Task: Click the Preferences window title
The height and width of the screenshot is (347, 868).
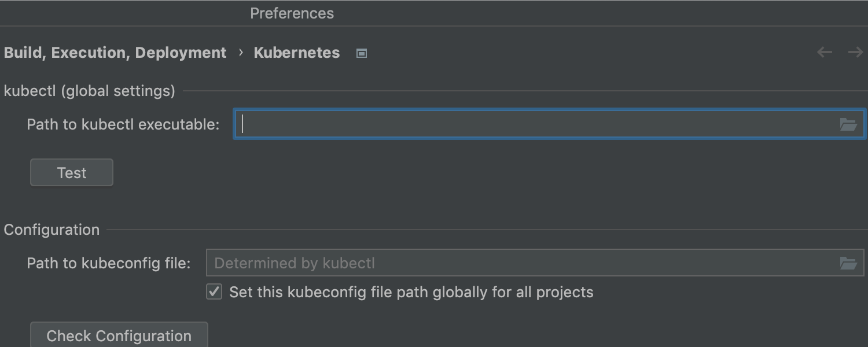Action: (x=292, y=13)
